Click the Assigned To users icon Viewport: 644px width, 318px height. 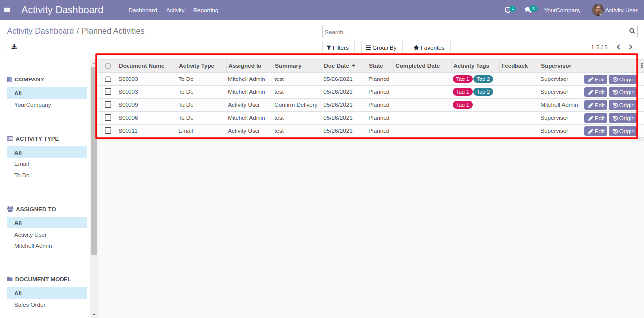tap(10, 209)
